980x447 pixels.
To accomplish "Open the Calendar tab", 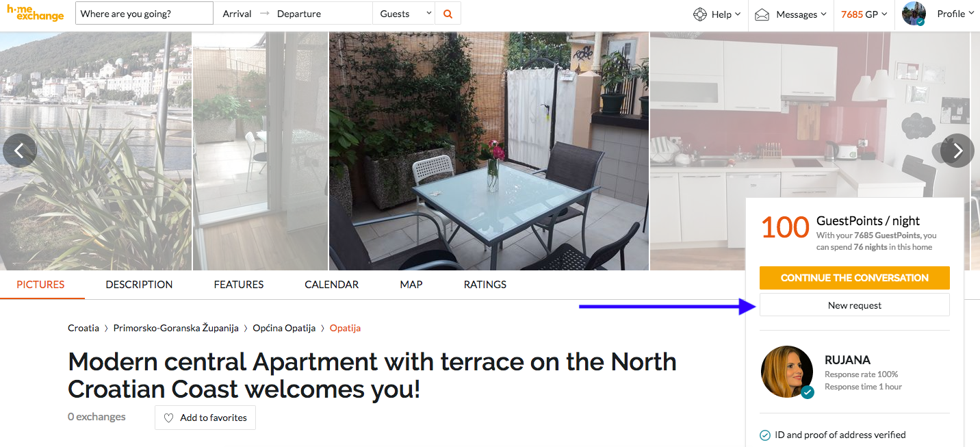I will (x=331, y=284).
